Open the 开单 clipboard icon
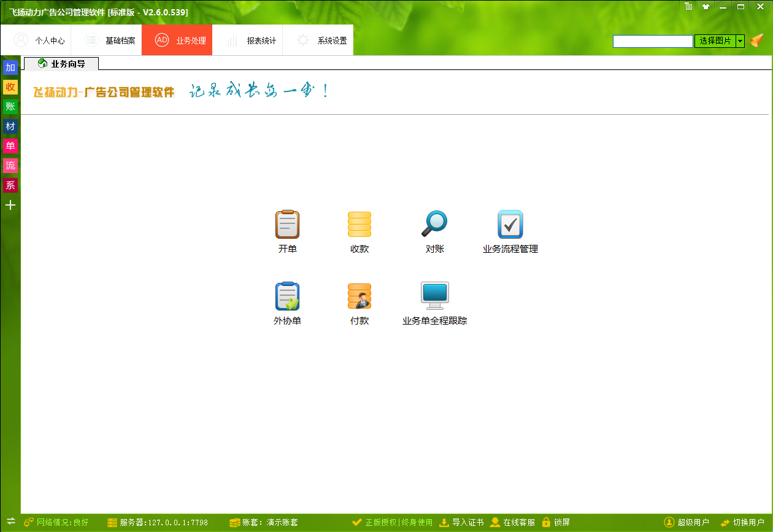 click(287, 225)
